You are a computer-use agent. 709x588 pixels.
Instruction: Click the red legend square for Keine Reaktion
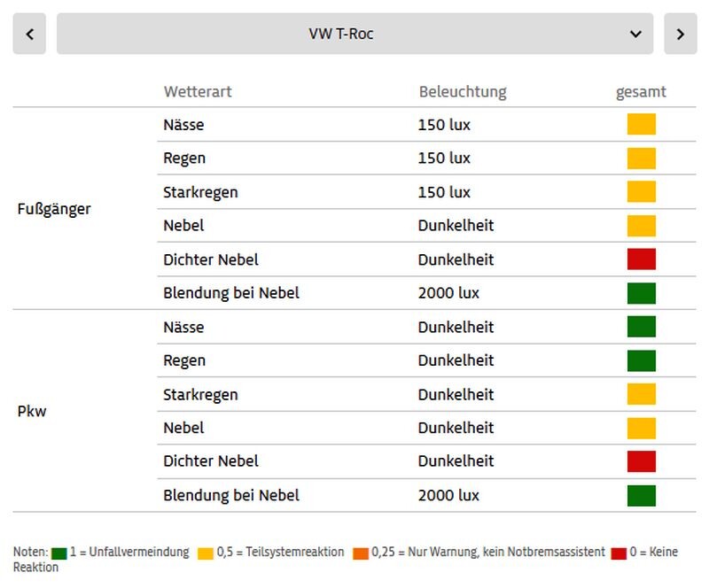click(x=619, y=553)
